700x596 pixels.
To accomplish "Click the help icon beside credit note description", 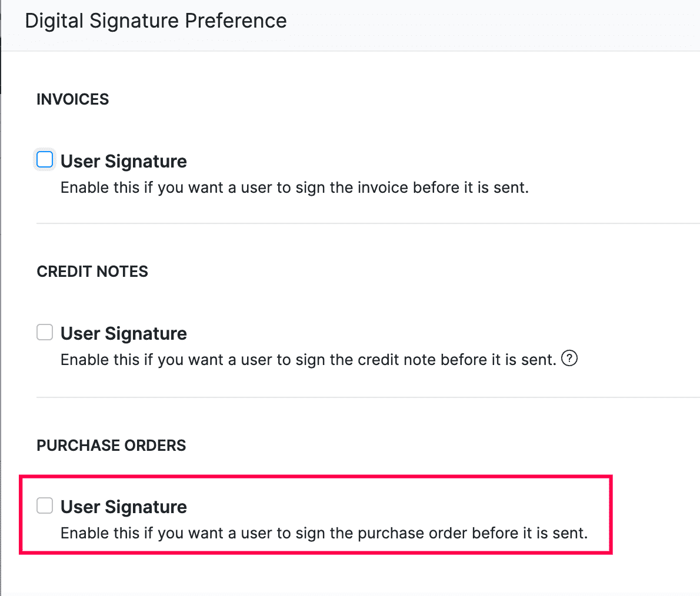I will (569, 359).
